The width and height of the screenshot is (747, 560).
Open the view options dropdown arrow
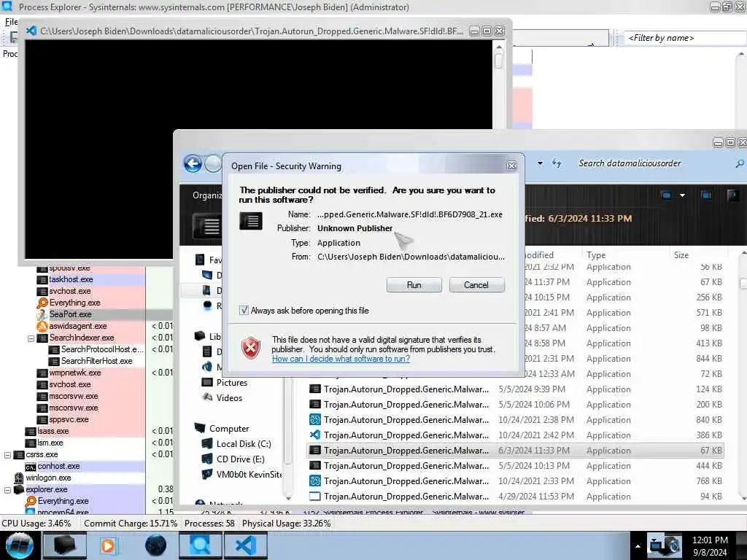tap(682, 195)
